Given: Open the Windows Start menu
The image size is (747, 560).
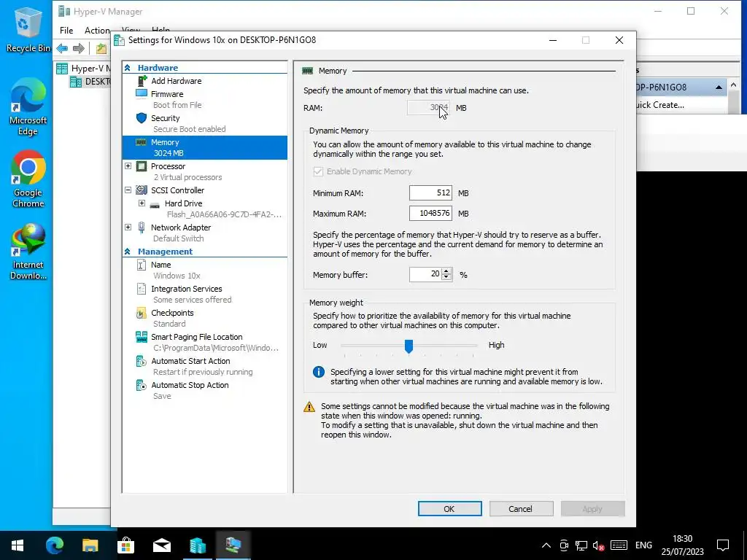Looking at the screenshot, I should (18, 545).
